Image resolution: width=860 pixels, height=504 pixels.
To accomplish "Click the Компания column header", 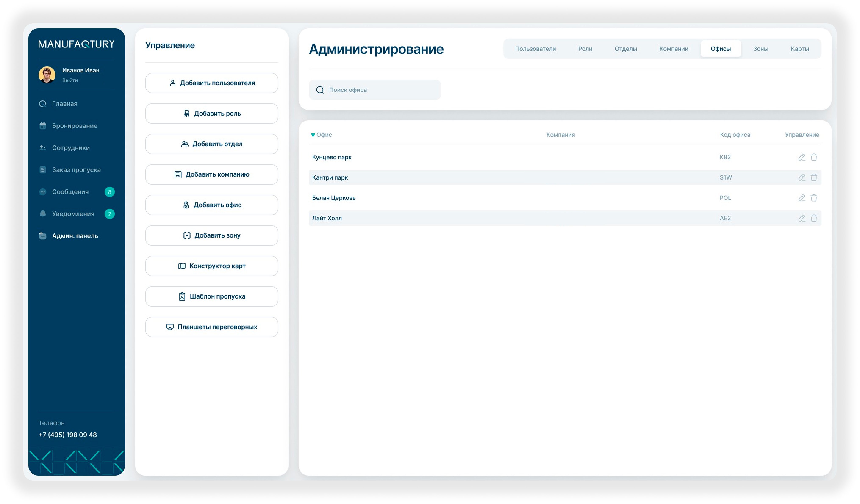I will tap(560, 135).
